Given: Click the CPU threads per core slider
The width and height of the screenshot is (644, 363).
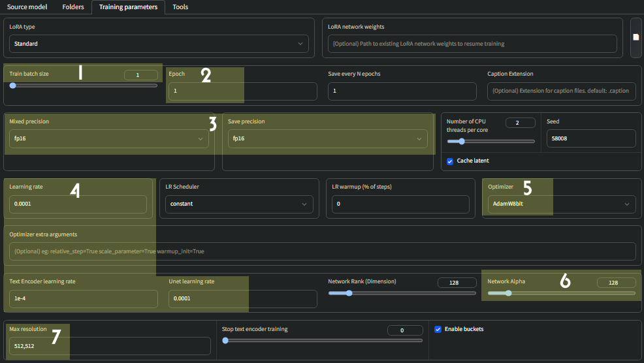Looking at the screenshot, I should tap(491, 141).
